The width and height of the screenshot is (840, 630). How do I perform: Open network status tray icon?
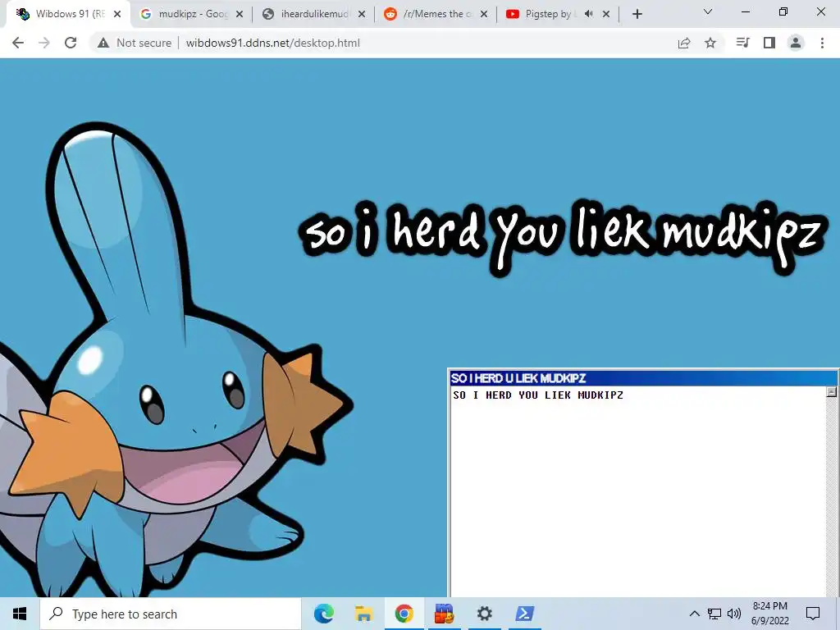coord(714,614)
